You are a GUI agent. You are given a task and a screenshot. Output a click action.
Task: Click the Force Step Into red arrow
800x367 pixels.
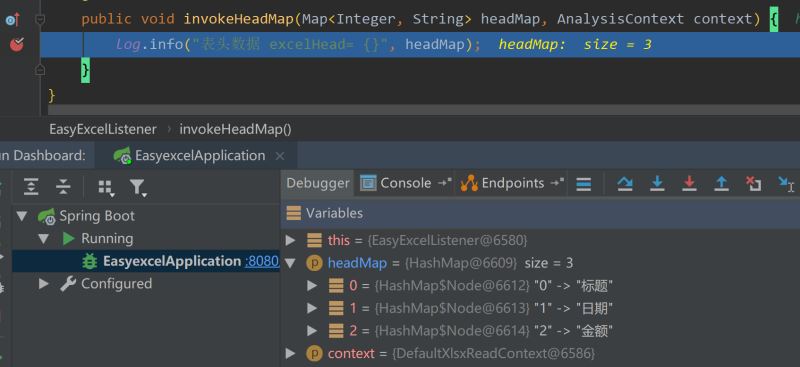pyautogui.click(x=689, y=184)
